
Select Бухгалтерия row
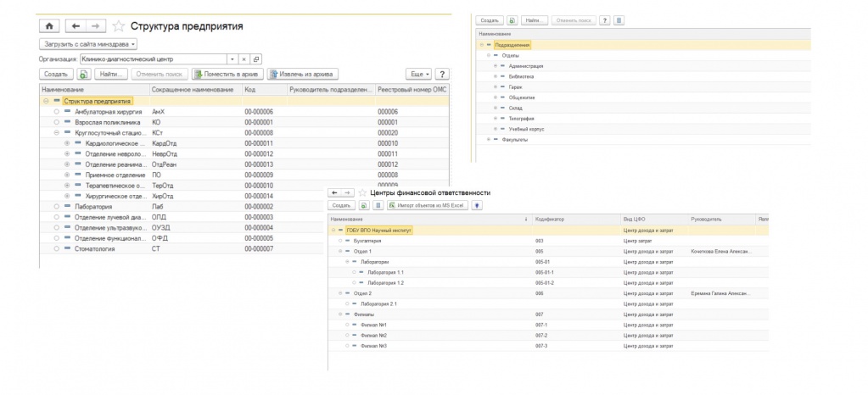(x=548, y=241)
